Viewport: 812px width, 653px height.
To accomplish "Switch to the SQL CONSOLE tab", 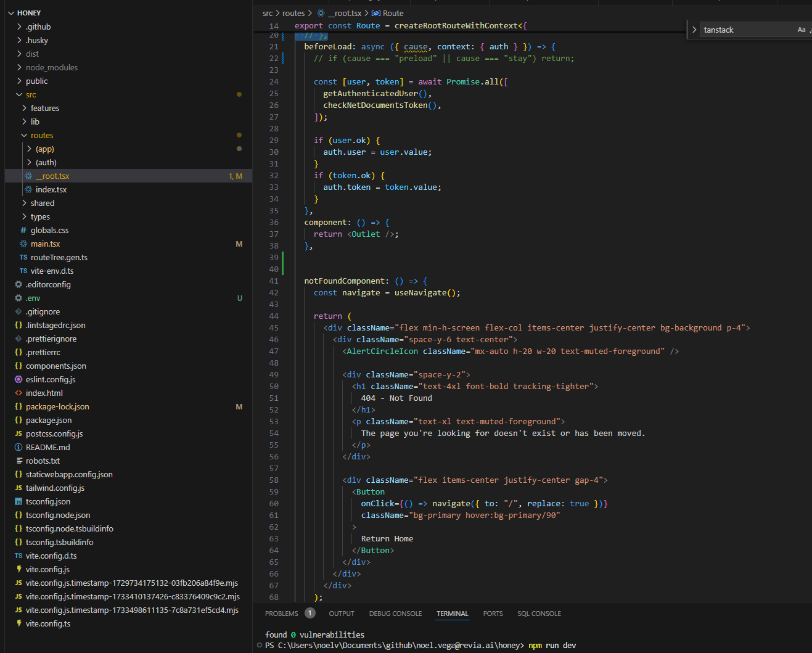I will point(539,614).
